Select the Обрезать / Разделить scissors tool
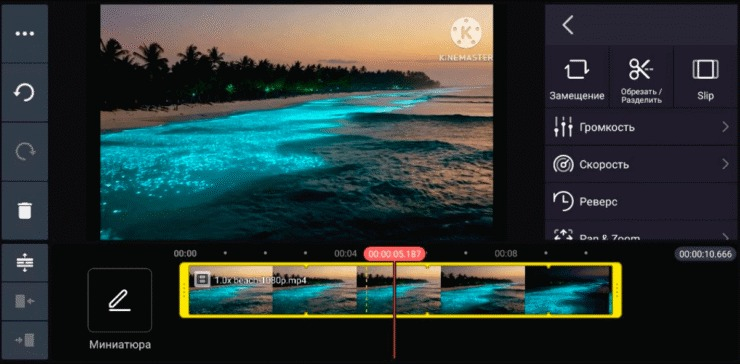This screenshot has height=364, width=740. (x=641, y=78)
